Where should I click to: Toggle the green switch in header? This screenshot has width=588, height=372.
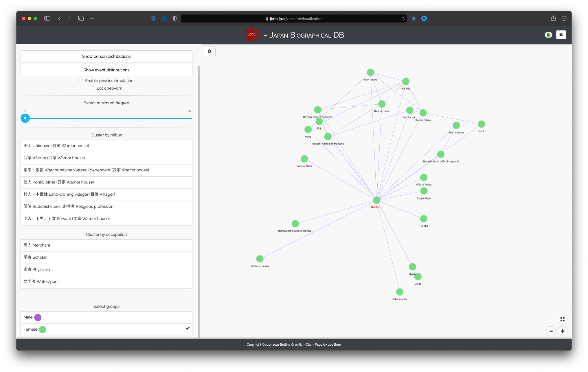pyautogui.click(x=548, y=35)
